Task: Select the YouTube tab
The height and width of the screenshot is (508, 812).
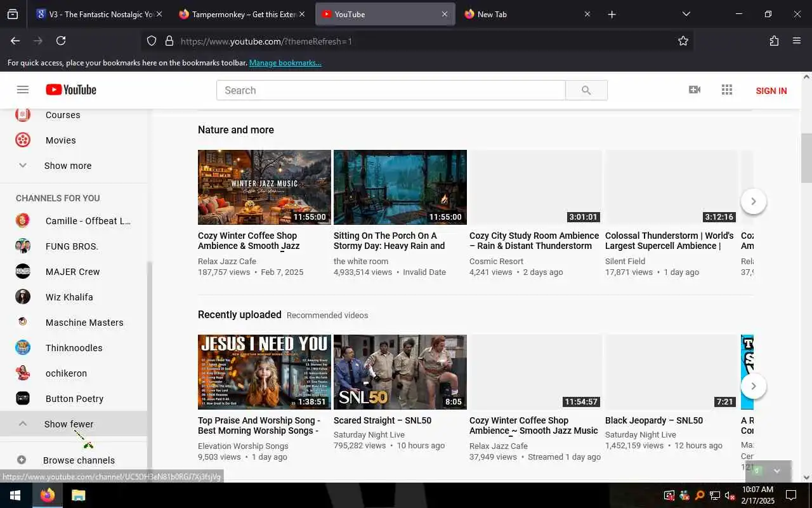Action: (x=385, y=14)
